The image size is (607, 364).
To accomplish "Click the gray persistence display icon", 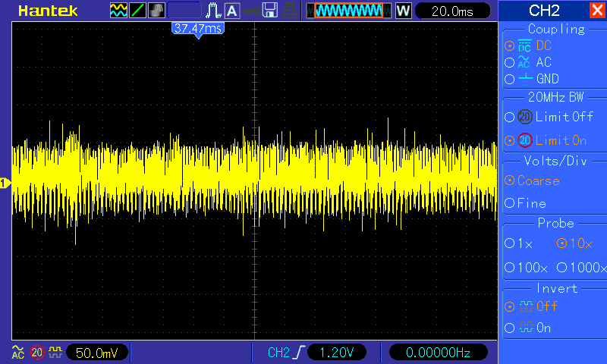I will click(156, 11).
